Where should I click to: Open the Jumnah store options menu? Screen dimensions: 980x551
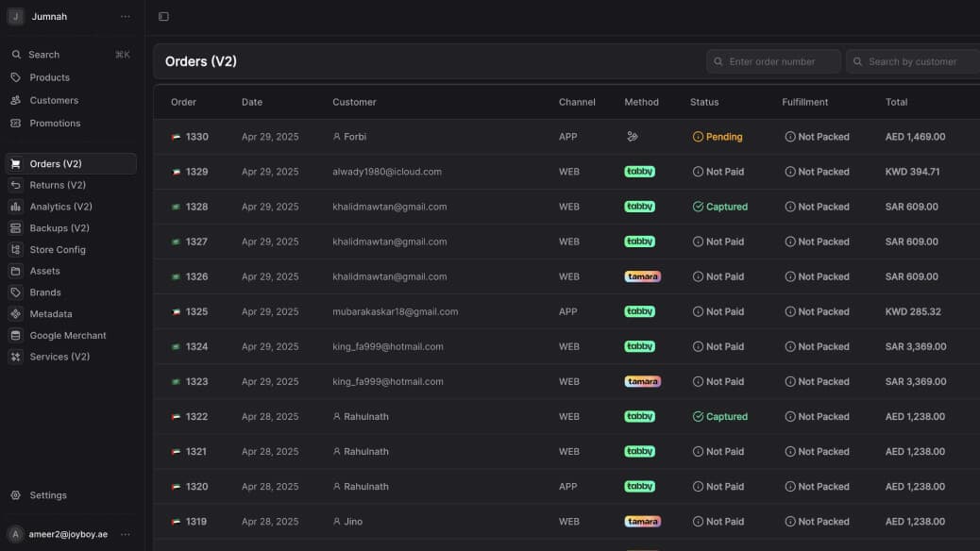[126, 17]
